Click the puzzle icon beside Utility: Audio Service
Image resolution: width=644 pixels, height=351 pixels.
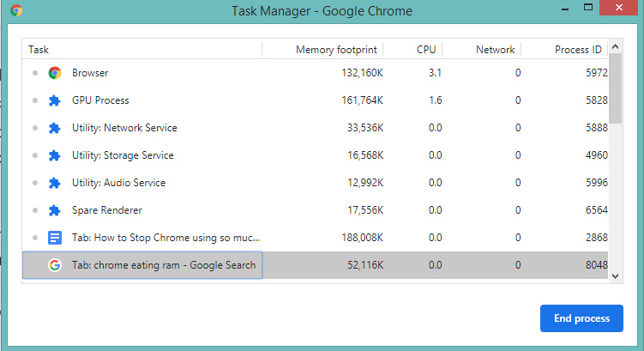pos(55,183)
